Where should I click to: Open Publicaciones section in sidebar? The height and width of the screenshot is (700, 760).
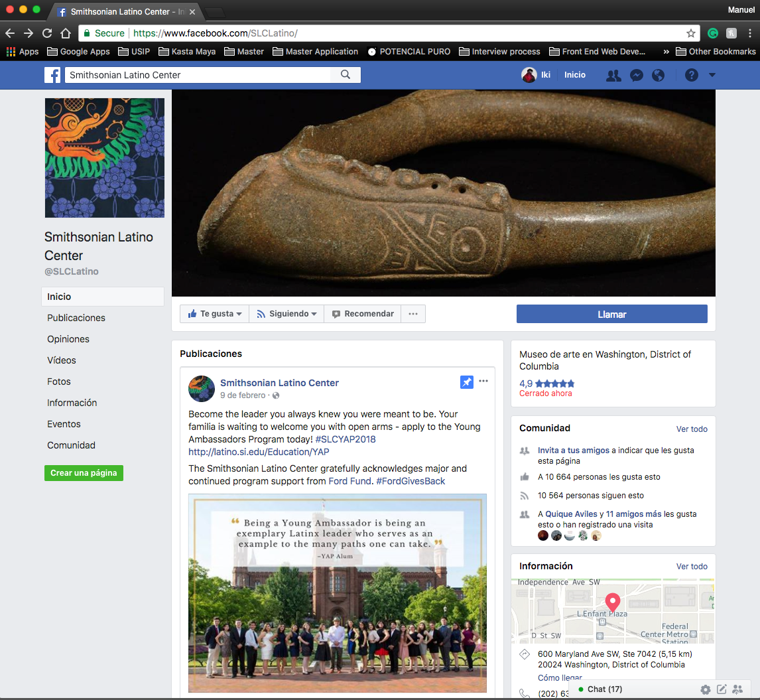(76, 318)
